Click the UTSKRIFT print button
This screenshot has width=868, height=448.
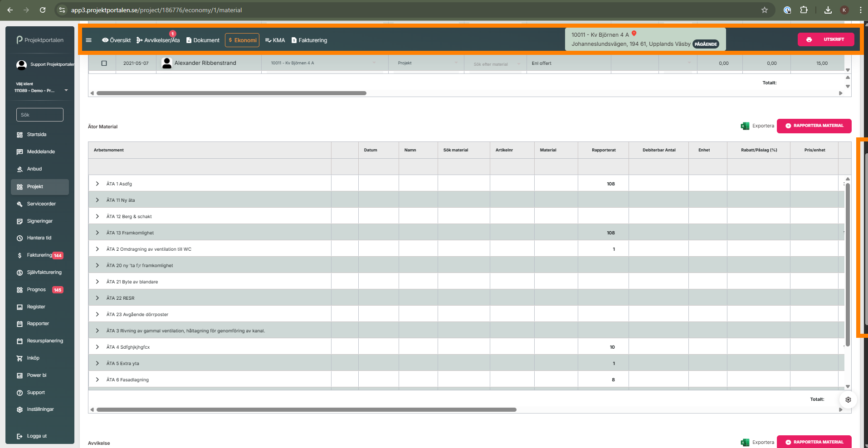(x=826, y=39)
